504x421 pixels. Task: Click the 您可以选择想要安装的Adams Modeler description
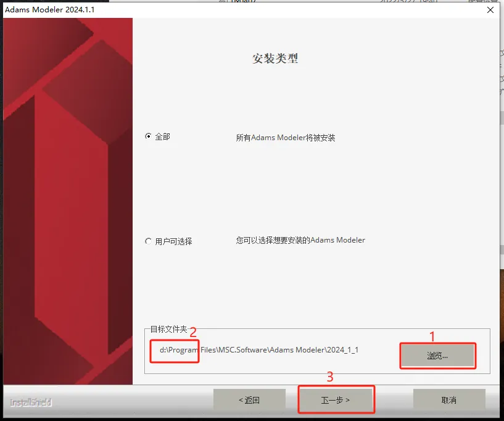[x=300, y=240]
